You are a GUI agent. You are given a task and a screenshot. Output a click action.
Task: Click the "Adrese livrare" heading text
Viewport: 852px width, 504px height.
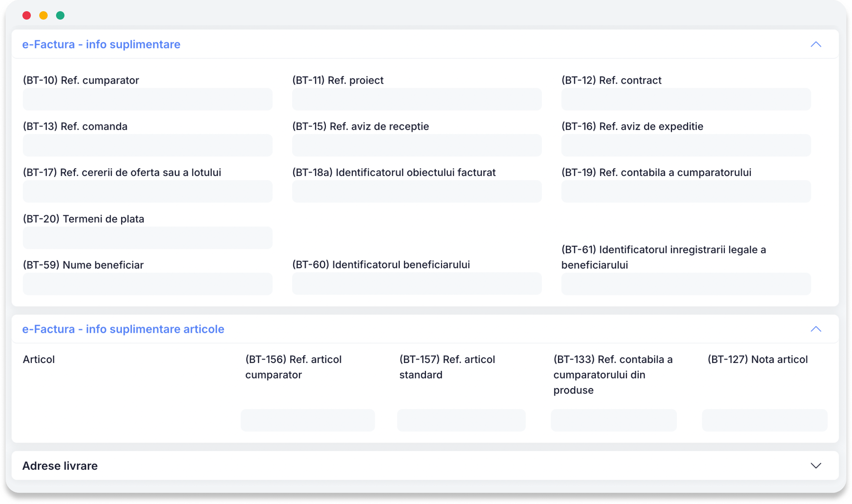point(60,465)
